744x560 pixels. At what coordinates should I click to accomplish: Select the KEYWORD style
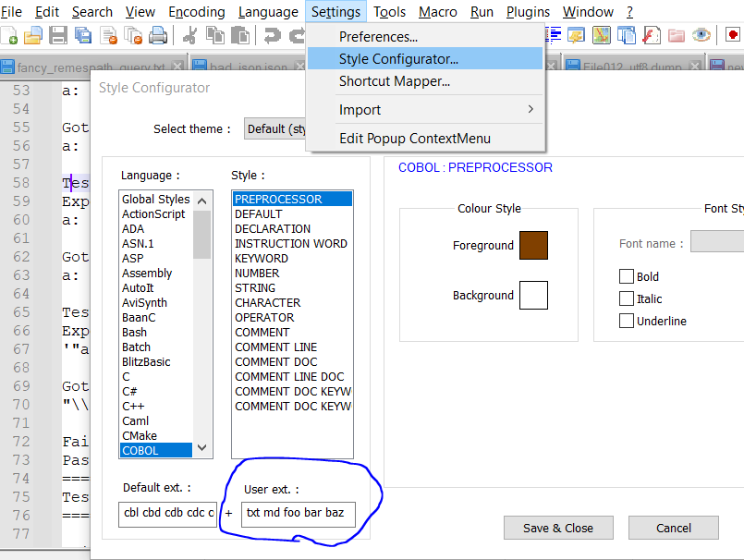[x=292, y=258]
